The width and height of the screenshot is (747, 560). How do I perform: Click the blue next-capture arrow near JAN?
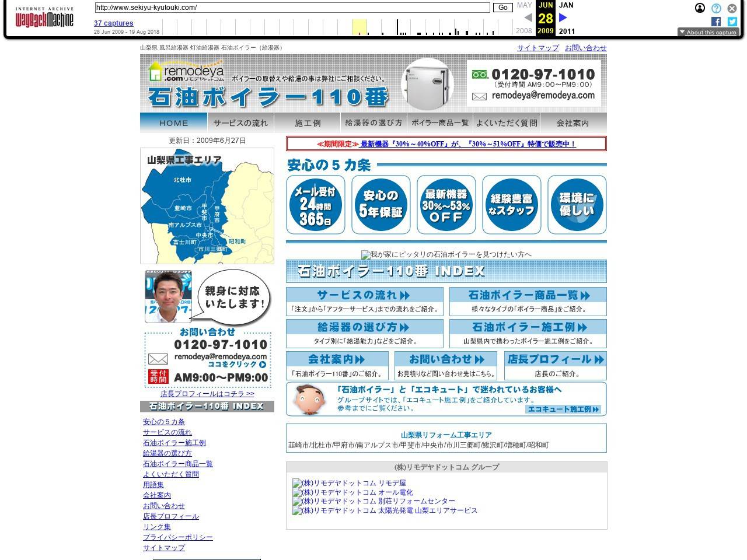point(561,17)
